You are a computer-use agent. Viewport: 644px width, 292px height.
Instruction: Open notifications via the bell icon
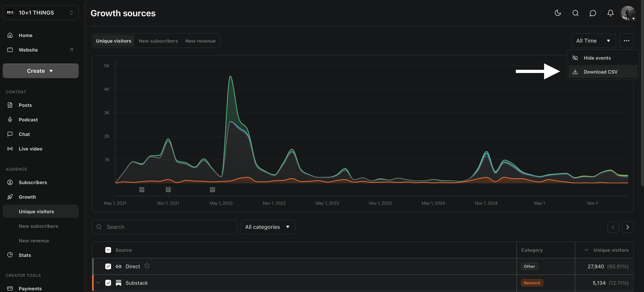coord(610,13)
